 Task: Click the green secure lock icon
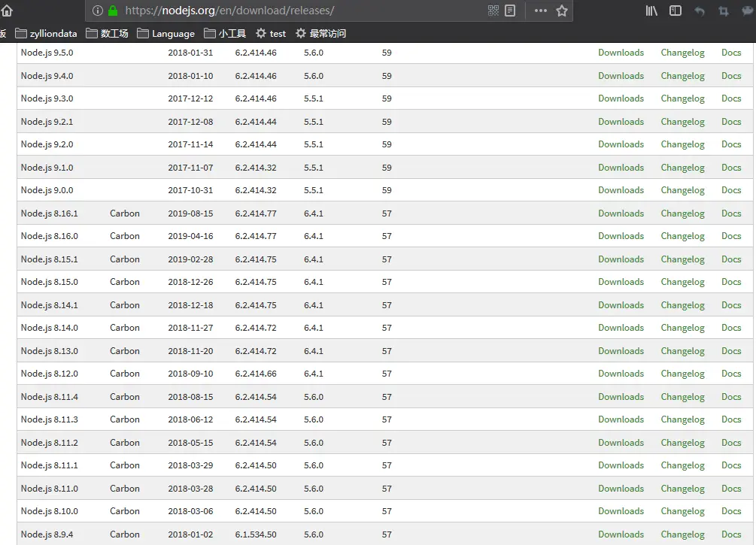coord(113,11)
